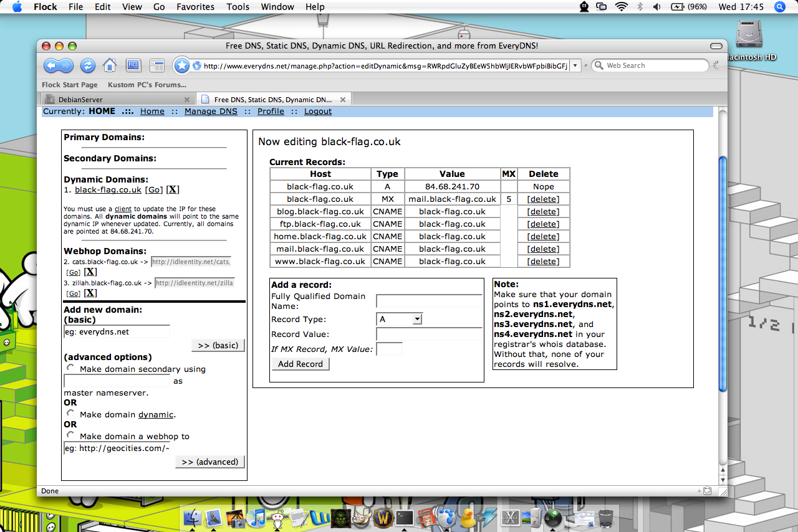This screenshot has height=532, width=798.
Task: Open the news feed reader toolbar icon
Action: click(156, 65)
